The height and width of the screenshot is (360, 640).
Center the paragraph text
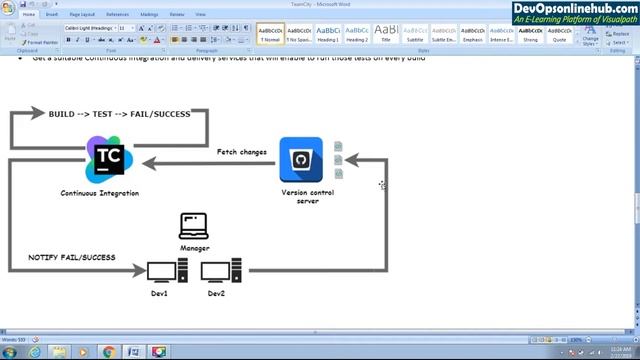pos(184,40)
